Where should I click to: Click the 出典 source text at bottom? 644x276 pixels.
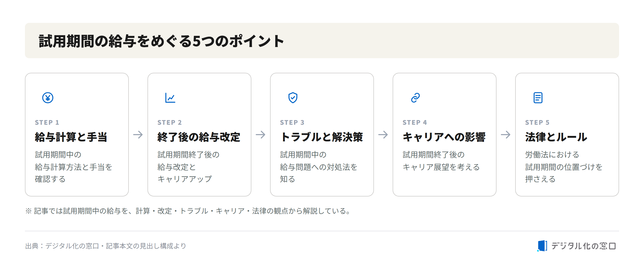point(106,246)
